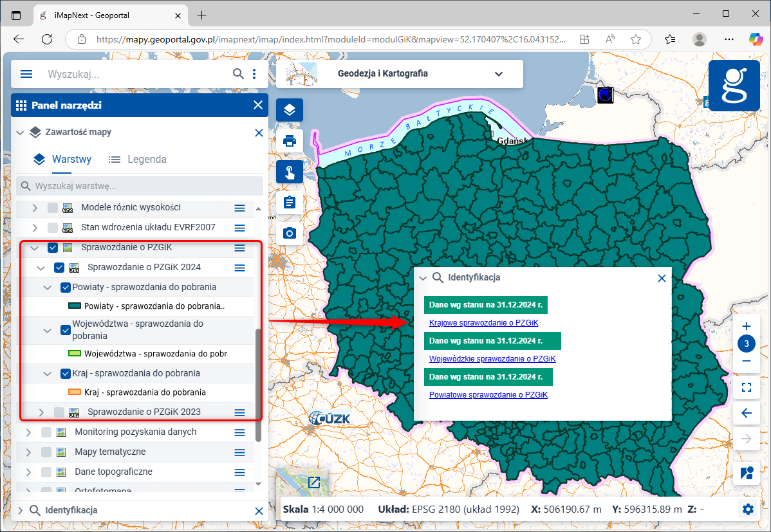Click the previous extent left-arrow icon
Image resolution: width=771 pixels, height=532 pixels.
(746, 413)
